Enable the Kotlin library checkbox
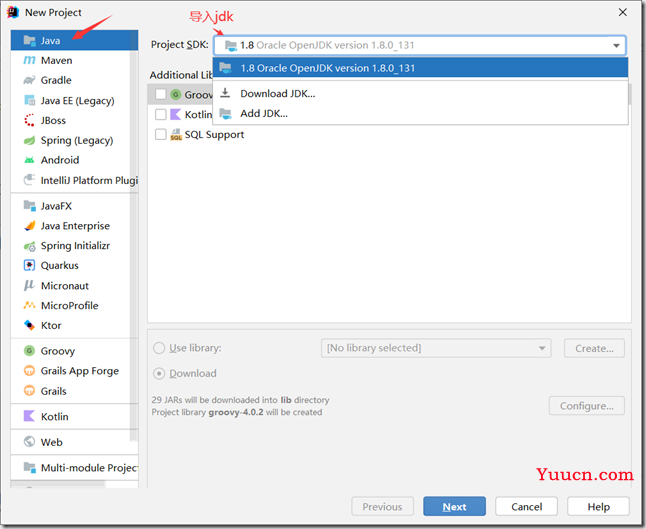 coord(161,114)
